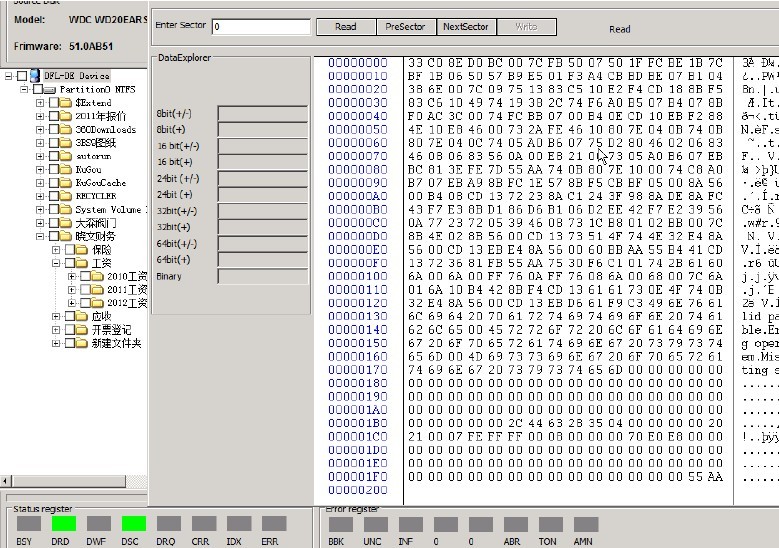This screenshot has width=779, height=548.
Task: Click the 开票登记 folder icon
Action: 82,330
